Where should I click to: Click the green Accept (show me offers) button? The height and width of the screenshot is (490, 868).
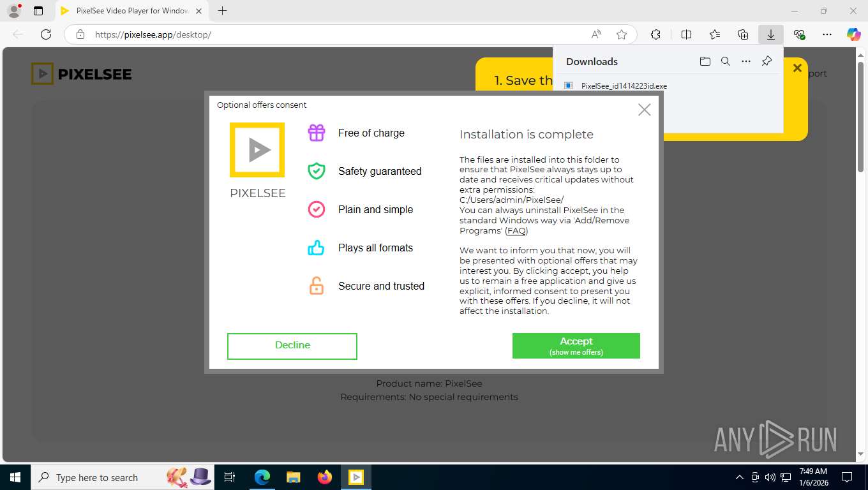(x=576, y=346)
